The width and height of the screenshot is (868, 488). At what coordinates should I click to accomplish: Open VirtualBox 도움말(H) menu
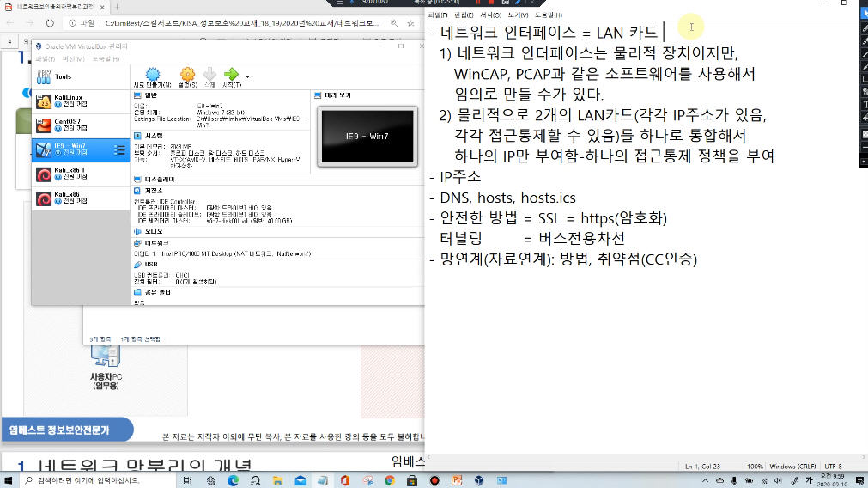click(106, 58)
